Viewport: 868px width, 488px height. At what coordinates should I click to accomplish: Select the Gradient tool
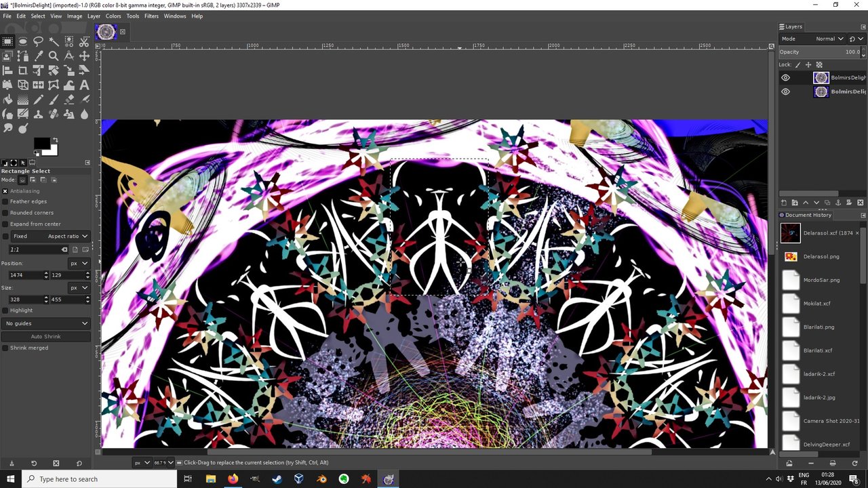[x=23, y=100]
